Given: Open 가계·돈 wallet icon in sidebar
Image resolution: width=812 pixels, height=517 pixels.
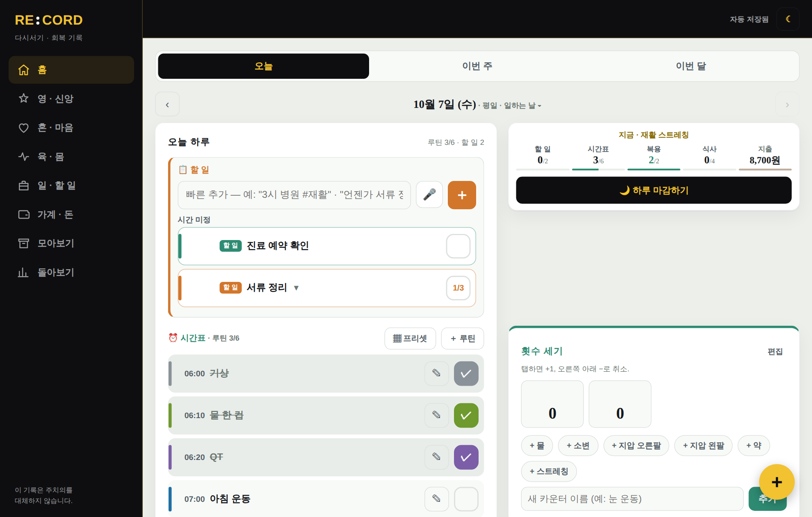Looking at the screenshot, I should click(24, 215).
